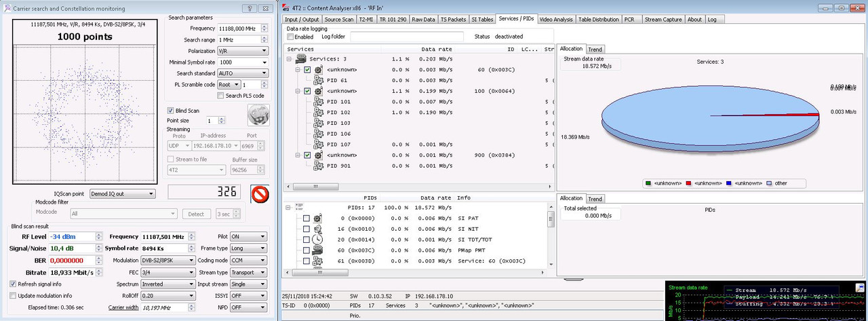Click the services root stack icon
The height and width of the screenshot is (321, 868).
click(302, 59)
